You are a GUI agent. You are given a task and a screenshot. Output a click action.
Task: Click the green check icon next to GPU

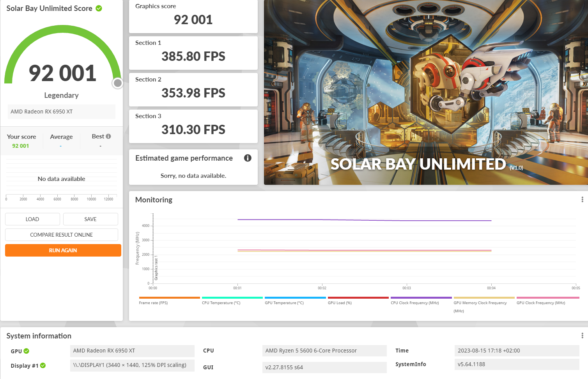tap(27, 351)
